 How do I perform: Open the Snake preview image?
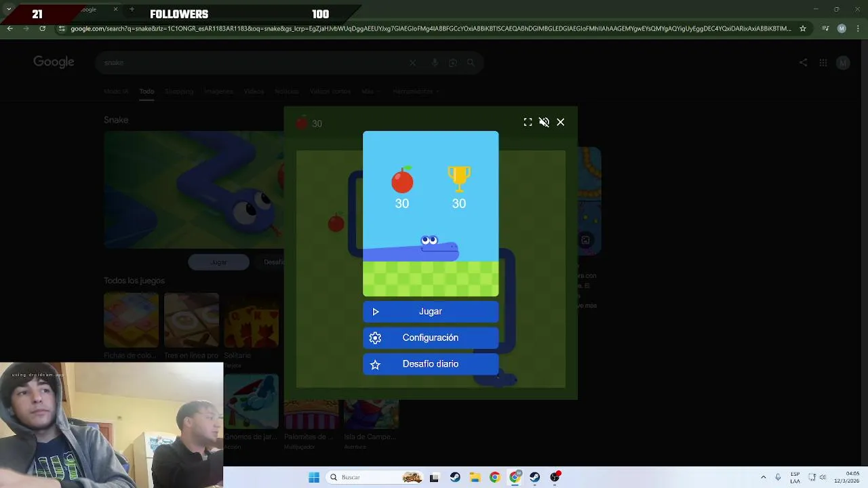(194, 190)
